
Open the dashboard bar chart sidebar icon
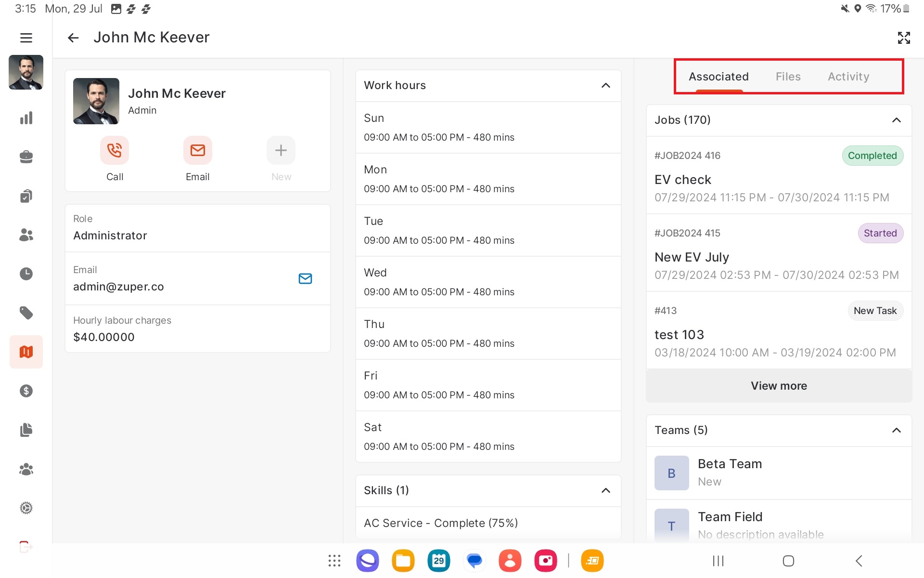pyautogui.click(x=26, y=118)
